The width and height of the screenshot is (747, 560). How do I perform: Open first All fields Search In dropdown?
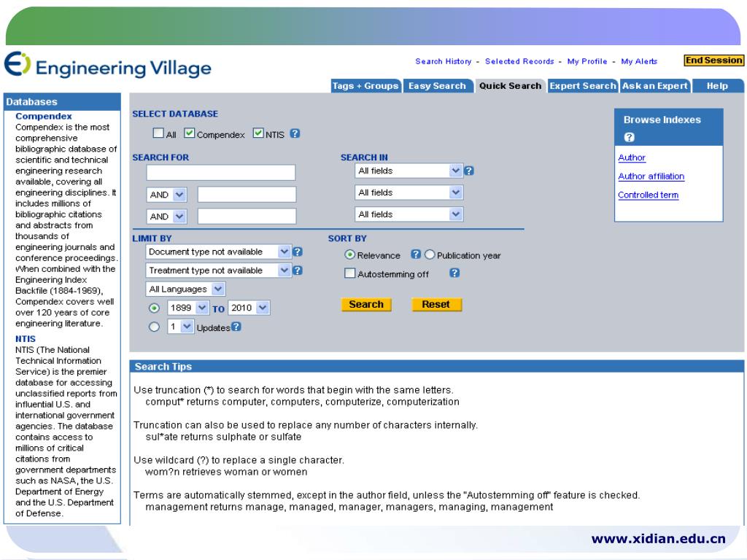409,171
